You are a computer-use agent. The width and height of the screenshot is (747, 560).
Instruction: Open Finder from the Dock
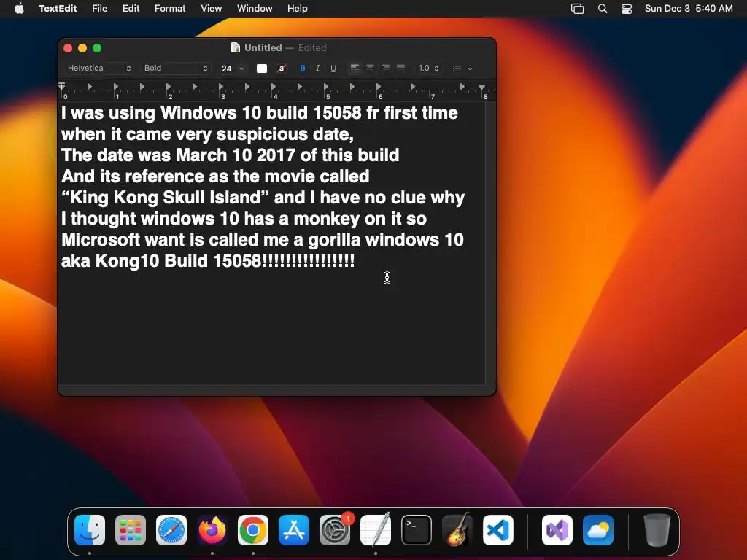point(90,530)
